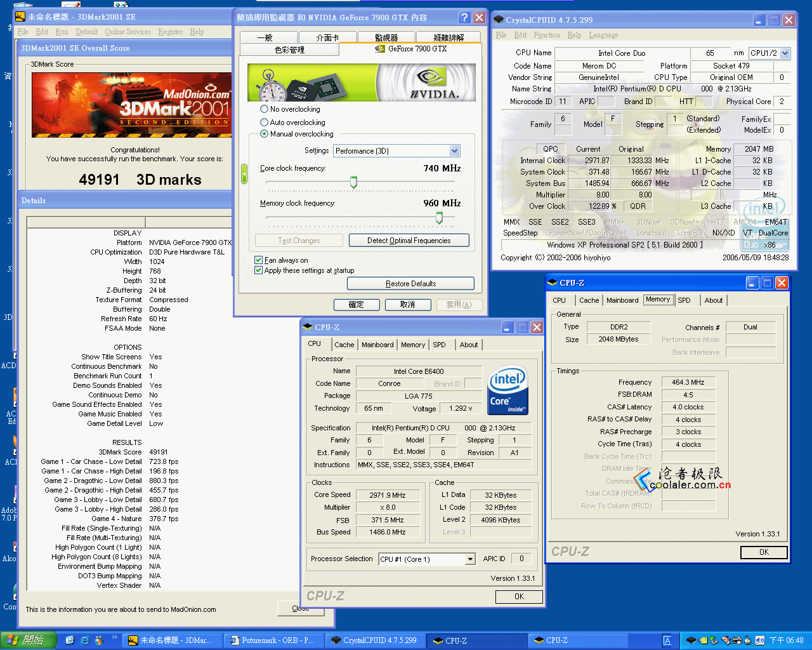
Task: Click the NVIDIA tray icon
Action: (x=703, y=640)
